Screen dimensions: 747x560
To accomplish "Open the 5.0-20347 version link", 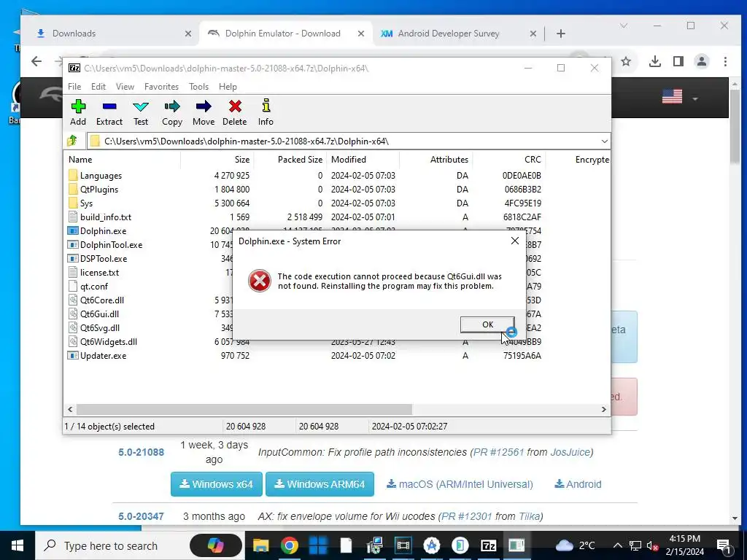I will (141, 517).
